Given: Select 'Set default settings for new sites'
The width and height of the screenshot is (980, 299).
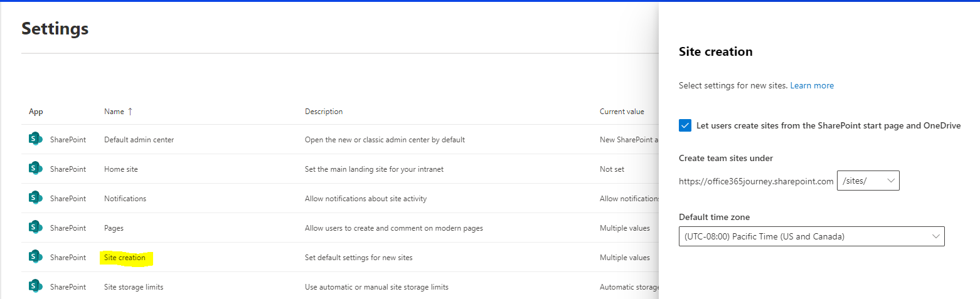Looking at the screenshot, I should (x=359, y=258).
